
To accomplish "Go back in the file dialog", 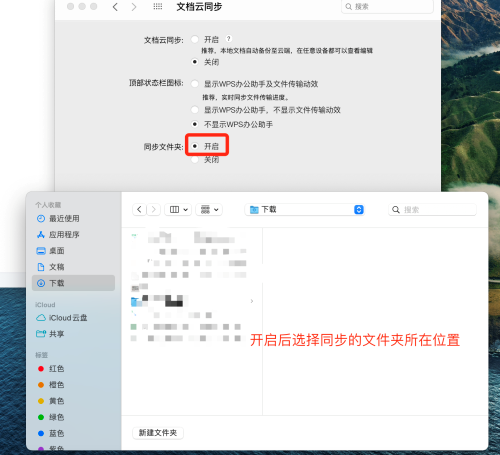I will coord(139,210).
